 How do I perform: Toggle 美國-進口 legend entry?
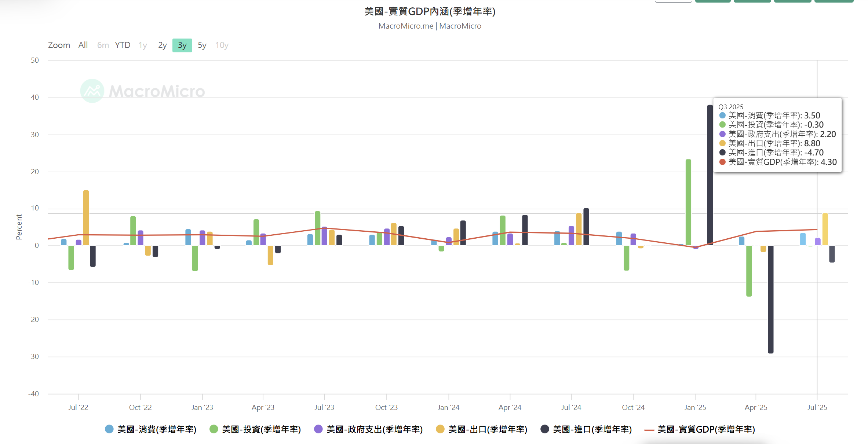(592, 429)
